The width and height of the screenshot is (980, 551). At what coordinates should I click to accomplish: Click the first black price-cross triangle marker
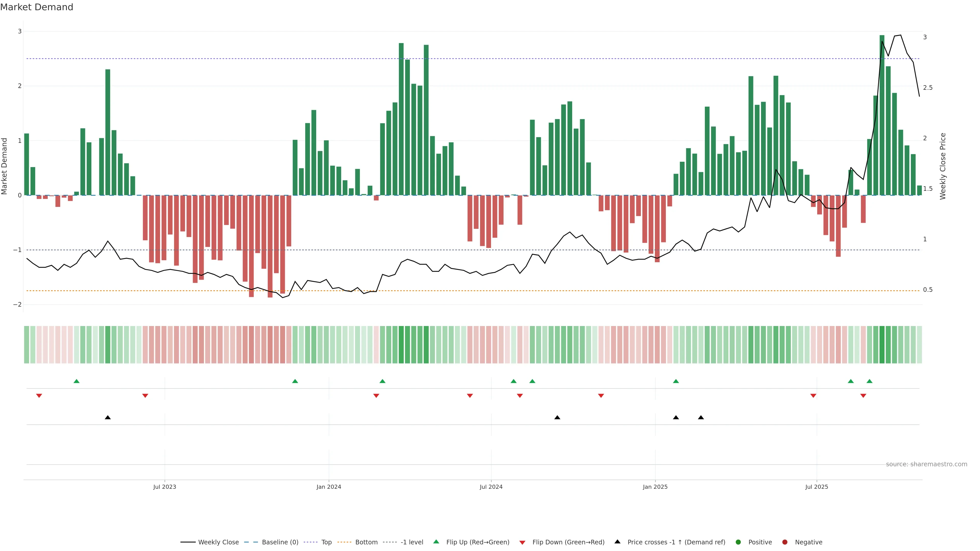108,418
